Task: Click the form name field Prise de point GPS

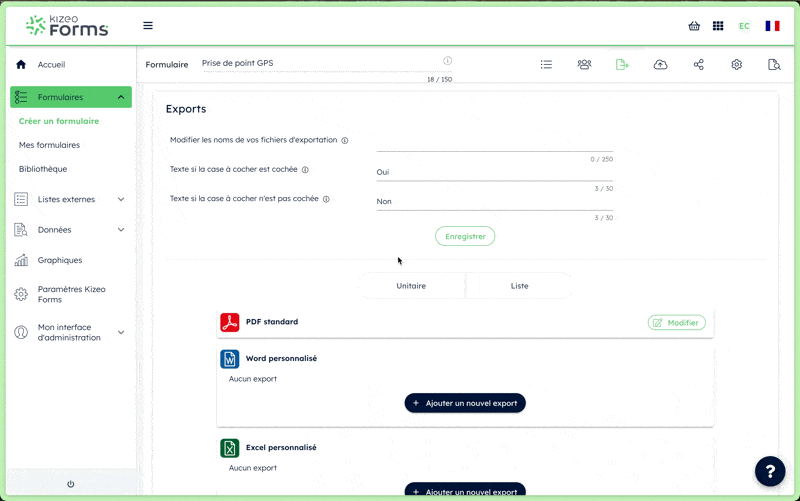Action: pyautogui.click(x=327, y=63)
